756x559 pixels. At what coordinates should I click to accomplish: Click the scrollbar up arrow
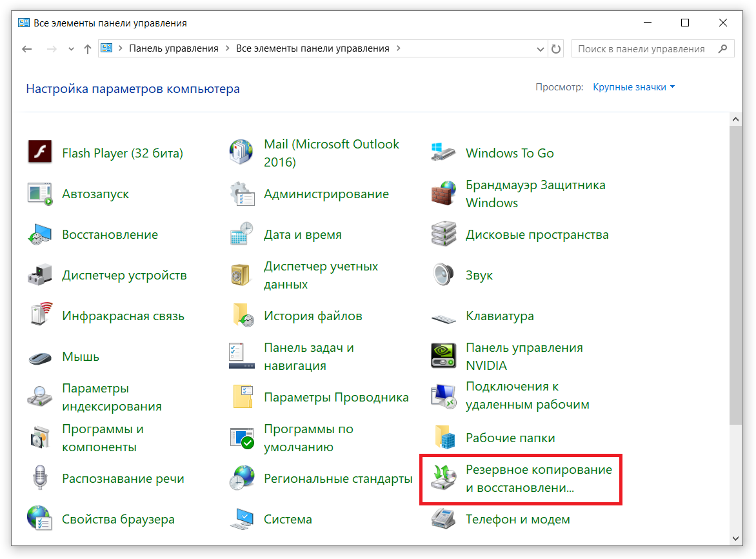735,119
